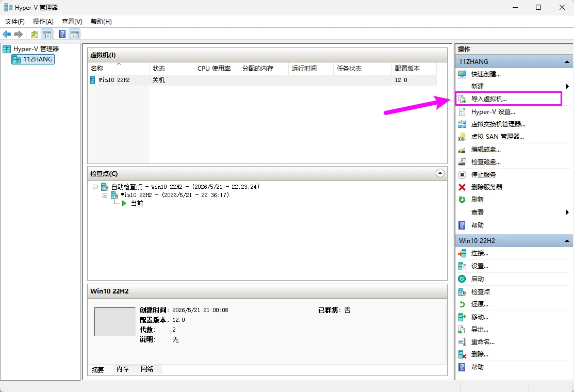Click the 关机 status cell
Image resolution: width=574 pixels, height=392 pixels.
(x=158, y=80)
